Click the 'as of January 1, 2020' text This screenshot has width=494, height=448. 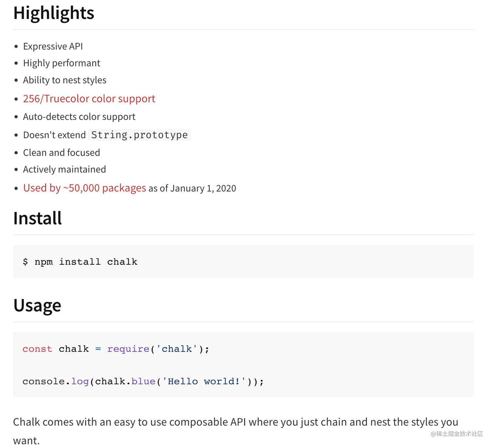(192, 189)
